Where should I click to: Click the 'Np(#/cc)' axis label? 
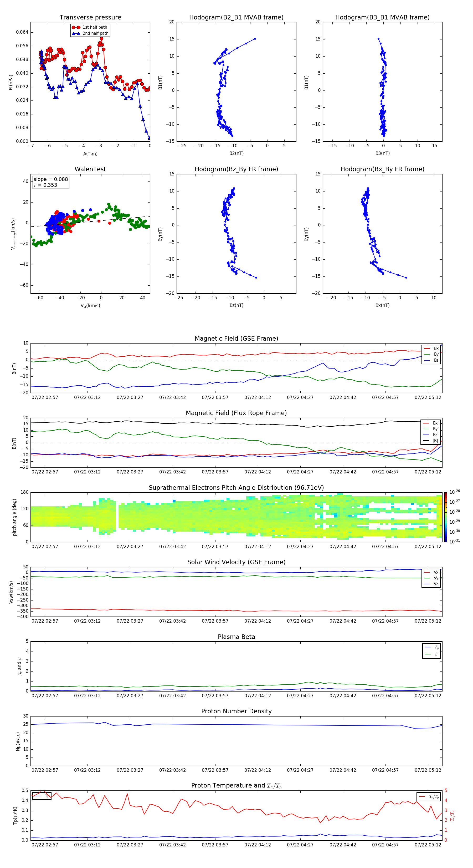pos(18,741)
